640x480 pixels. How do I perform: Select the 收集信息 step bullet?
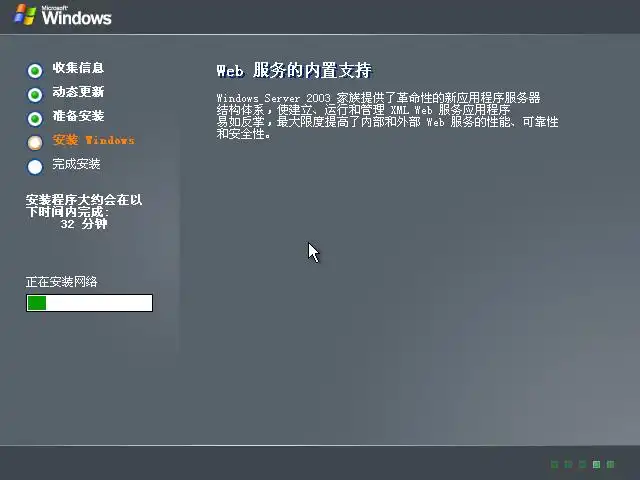click(x=35, y=71)
